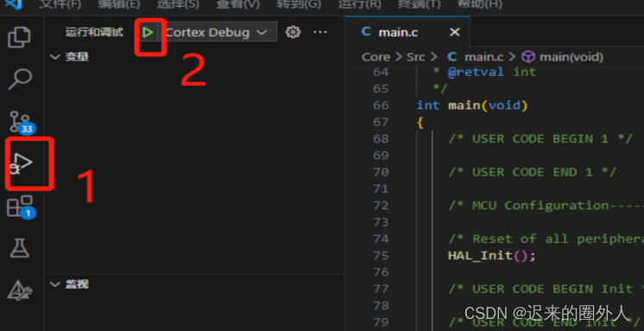This screenshot has width=644, height=331.
Task: Open the 转到(G) menu
Action: pyautogui.click(x=299, y=4)
